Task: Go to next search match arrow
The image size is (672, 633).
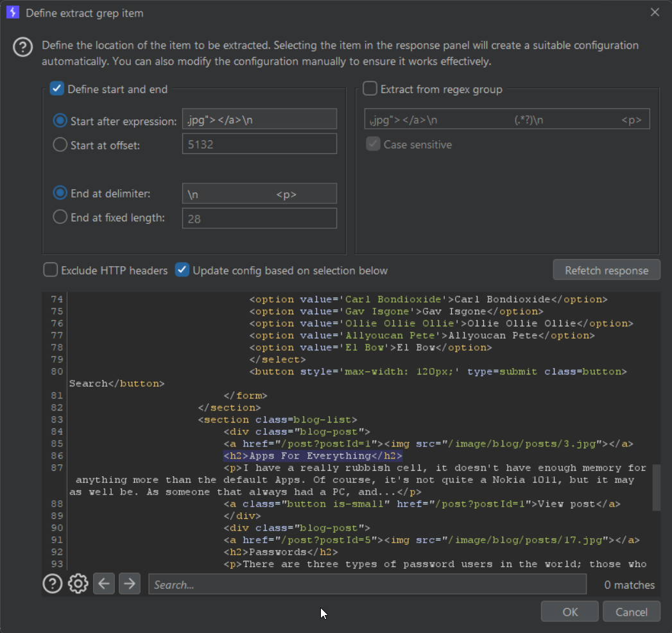Action: pos(130,584)
